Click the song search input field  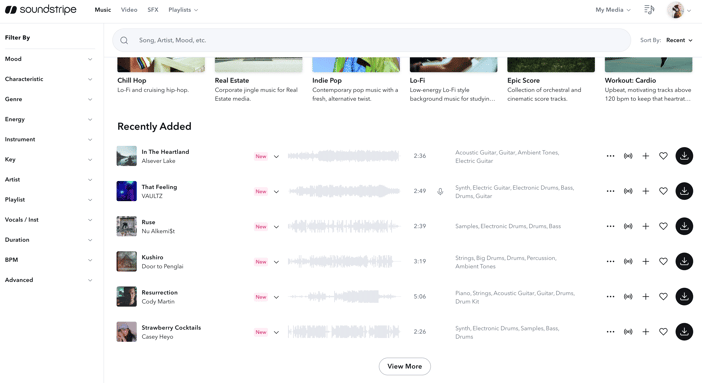click(x=372, y=40)
